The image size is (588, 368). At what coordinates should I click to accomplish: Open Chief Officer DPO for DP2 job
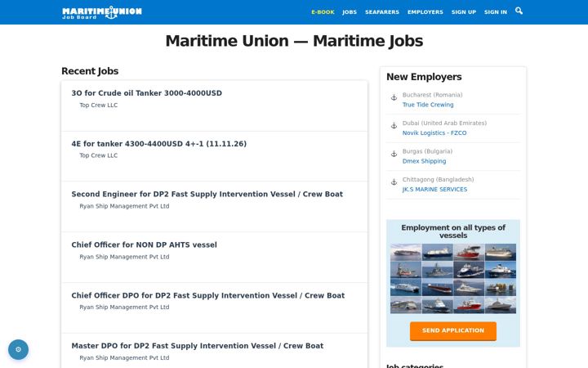(207, 295)
